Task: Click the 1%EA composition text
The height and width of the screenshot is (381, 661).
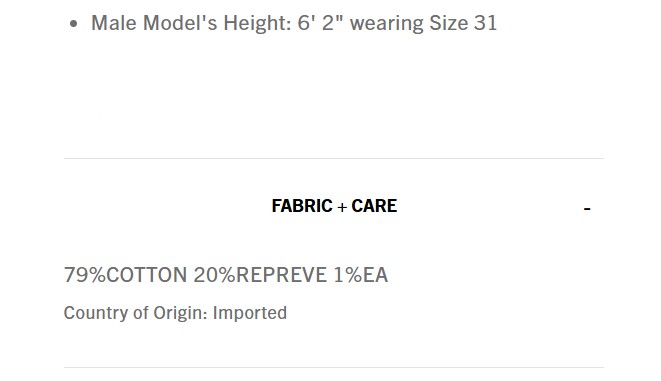Action: tap(360, 275)
